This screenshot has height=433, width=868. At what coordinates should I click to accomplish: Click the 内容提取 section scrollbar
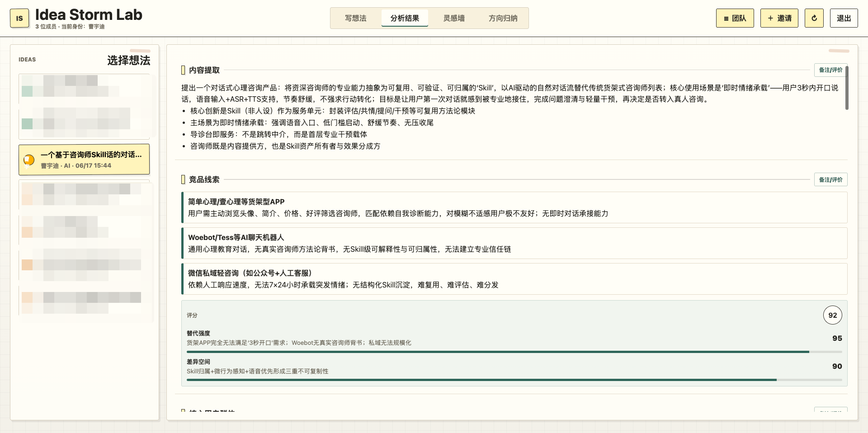click(x=847, y=88)
